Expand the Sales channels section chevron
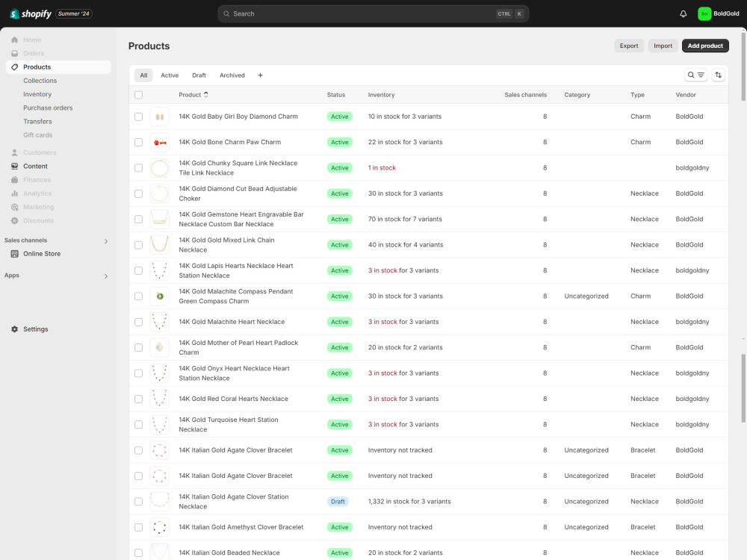This screenshot has width=747, height=560. point(106,241)
